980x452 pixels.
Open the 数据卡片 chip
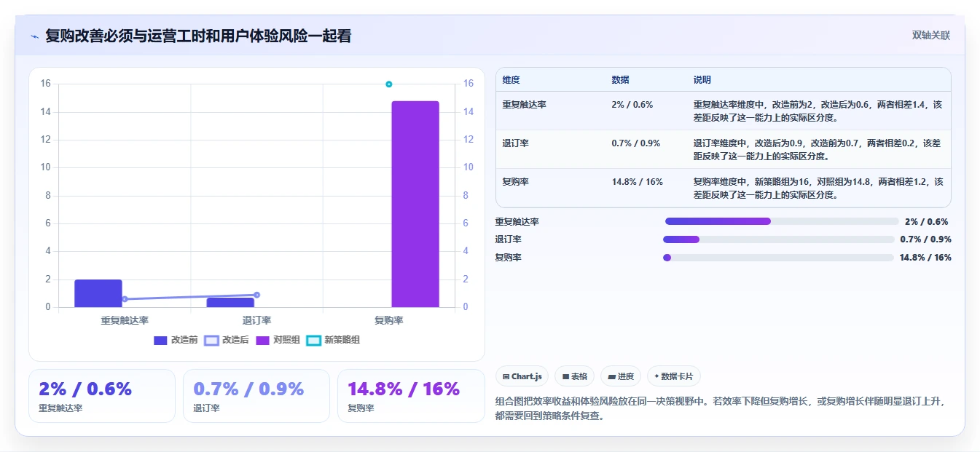tap(674, 376)
